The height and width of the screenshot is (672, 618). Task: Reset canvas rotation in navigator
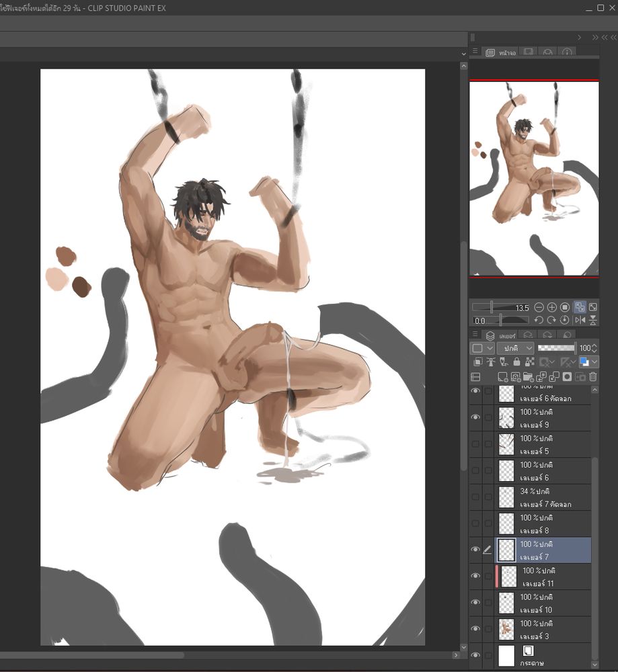pyautogui.click(x=564, y=320)
